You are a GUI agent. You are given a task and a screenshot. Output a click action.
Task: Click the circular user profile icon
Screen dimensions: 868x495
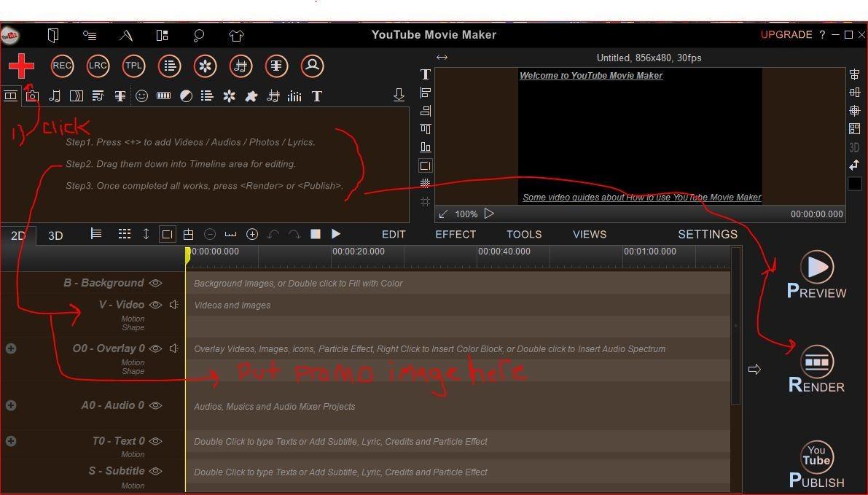pos(312,66)
